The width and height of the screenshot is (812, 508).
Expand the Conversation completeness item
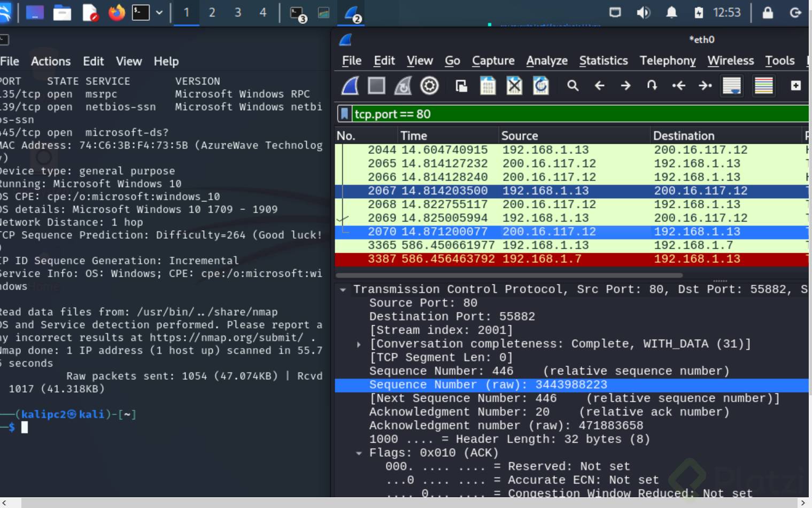pos(359,345)
